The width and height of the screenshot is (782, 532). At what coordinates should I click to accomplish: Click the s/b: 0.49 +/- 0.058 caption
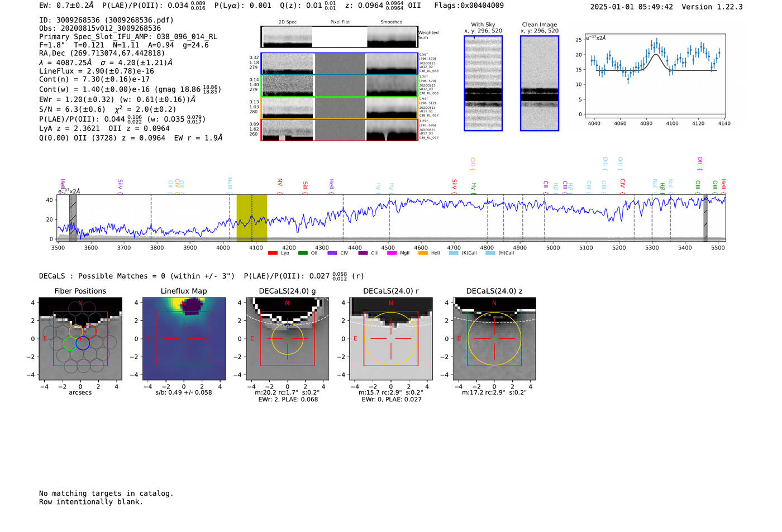tap(184, 392)
